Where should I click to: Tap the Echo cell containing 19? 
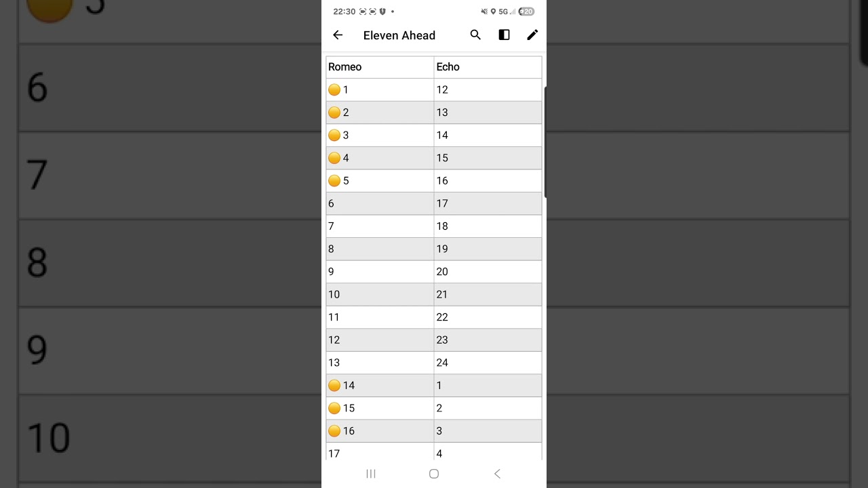tap(488, 249)
